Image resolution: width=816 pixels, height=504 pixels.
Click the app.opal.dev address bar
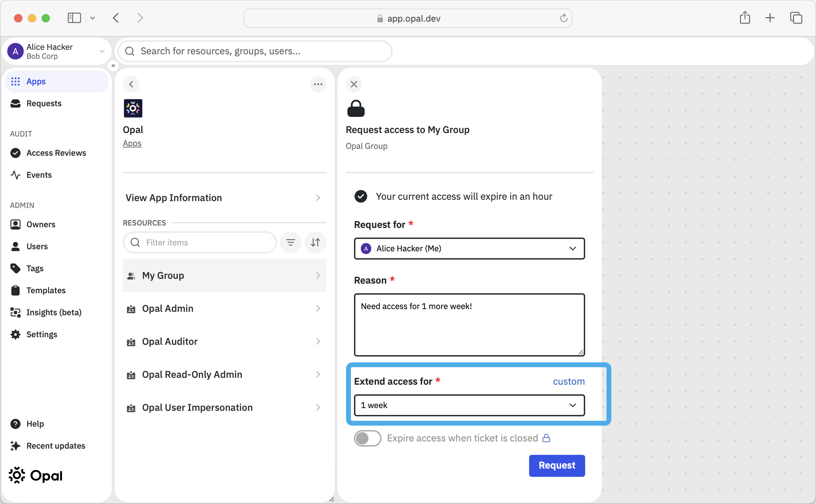click(x=408, y=18)
